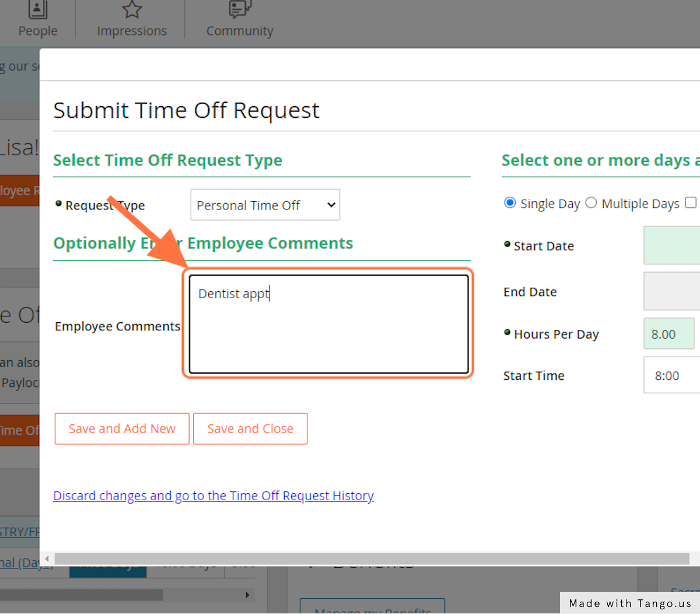The image size is (700, 614).
Task: Click the 'End Date' label
Action: tap(530, 292)
